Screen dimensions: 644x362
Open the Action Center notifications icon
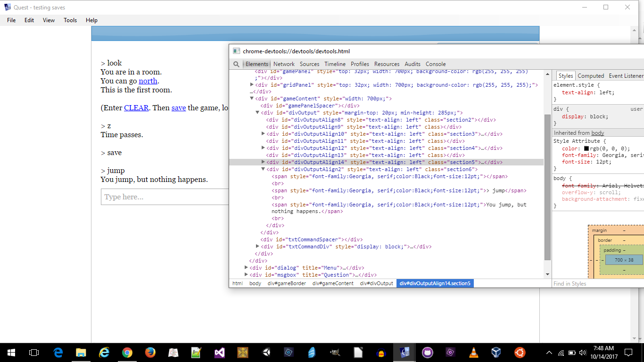pyautogui.click(x=628, y=353)
